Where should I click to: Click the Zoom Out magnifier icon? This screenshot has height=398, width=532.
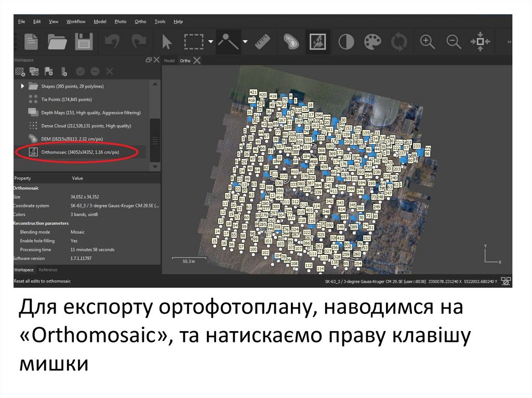click(454, 42)
